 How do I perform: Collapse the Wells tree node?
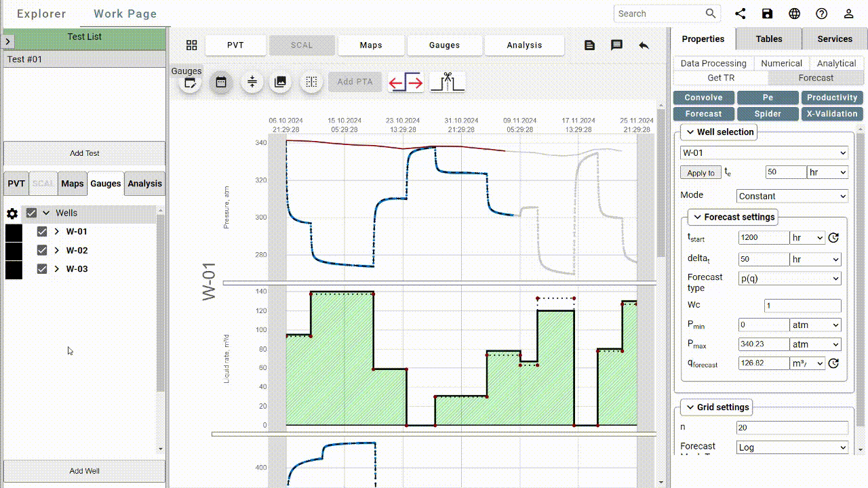pyautogui.click(x=46, y=213)
